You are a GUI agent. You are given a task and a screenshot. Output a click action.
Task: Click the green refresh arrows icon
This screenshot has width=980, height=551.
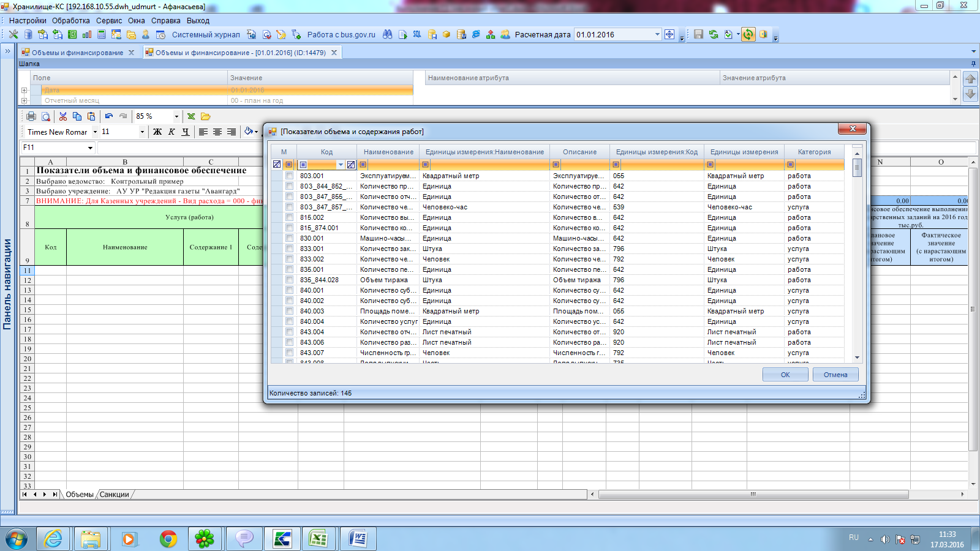[x=714, y=35]
